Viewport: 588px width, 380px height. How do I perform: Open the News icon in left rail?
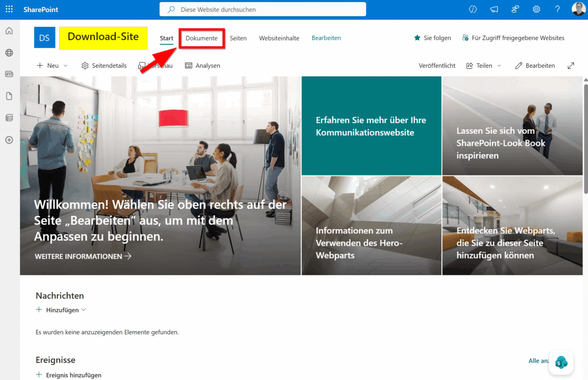point(9,75)
